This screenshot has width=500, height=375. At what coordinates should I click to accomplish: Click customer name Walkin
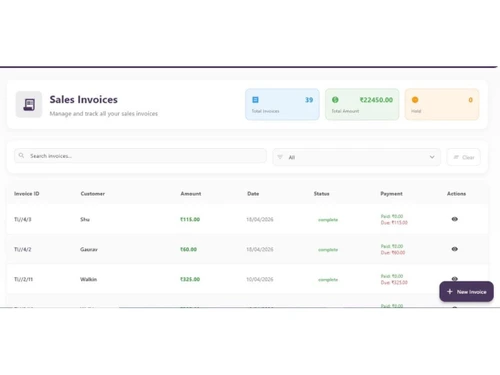[89, 279]
